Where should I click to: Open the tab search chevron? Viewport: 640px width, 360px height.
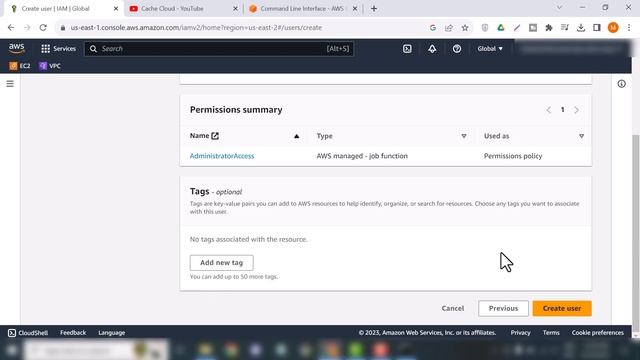click(559, 7)
